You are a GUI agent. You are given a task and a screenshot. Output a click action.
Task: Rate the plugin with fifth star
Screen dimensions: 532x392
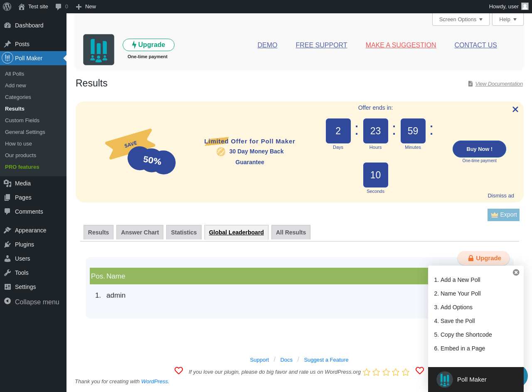[x=406, y=372]
